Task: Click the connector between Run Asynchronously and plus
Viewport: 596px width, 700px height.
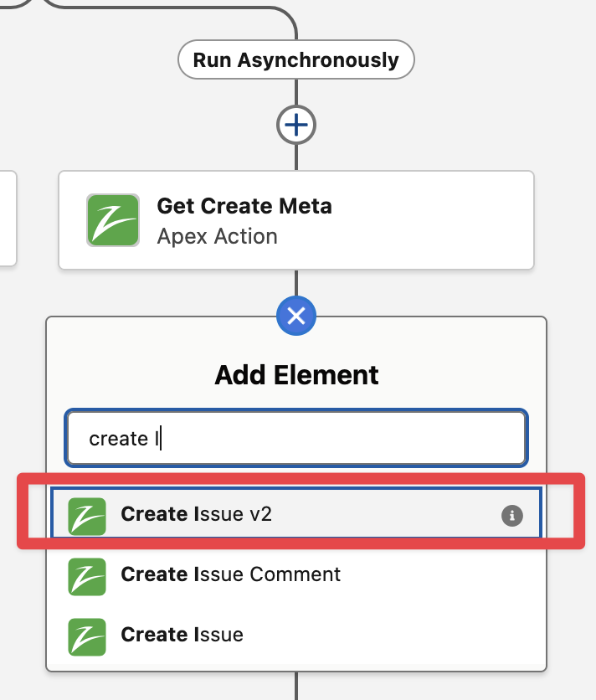Action: (x=296, y=95)
